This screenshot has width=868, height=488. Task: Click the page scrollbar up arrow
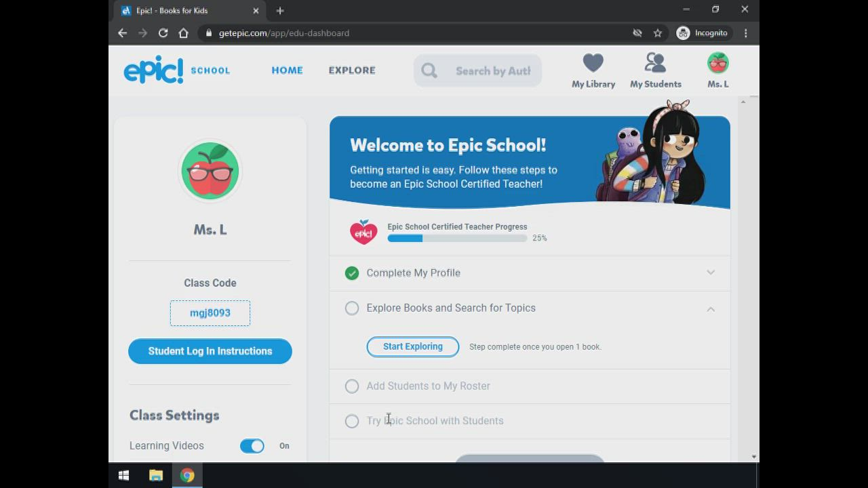coord(743,102)
